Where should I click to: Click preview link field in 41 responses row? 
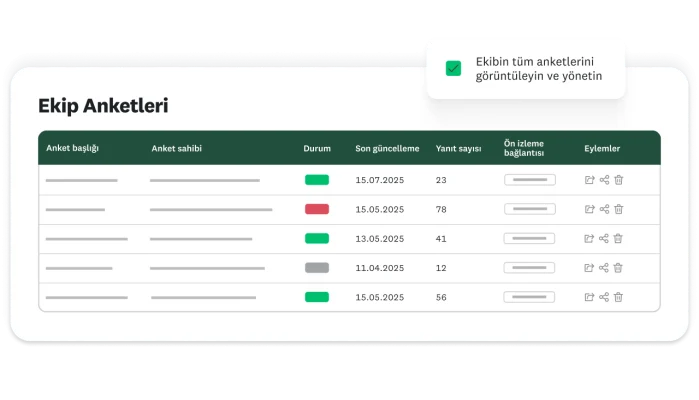529,239
